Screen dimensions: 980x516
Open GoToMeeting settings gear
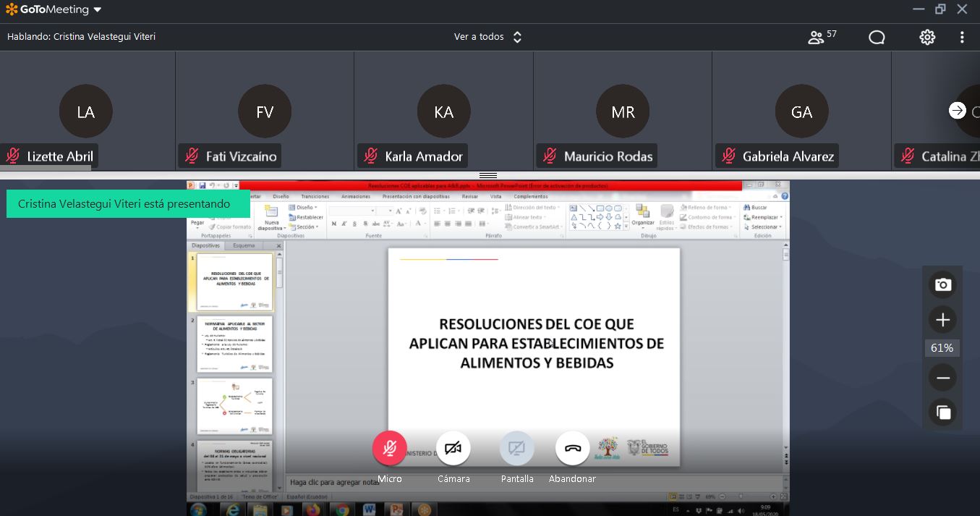click(927, 38)
